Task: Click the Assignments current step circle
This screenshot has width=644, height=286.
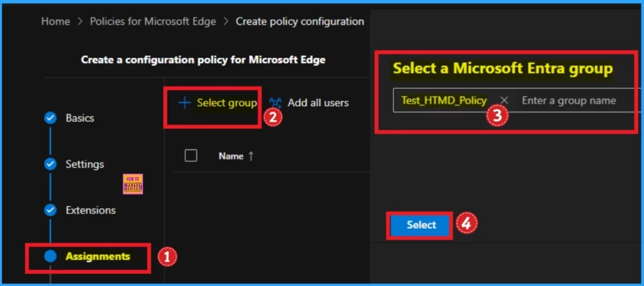Action: point(50,256)
